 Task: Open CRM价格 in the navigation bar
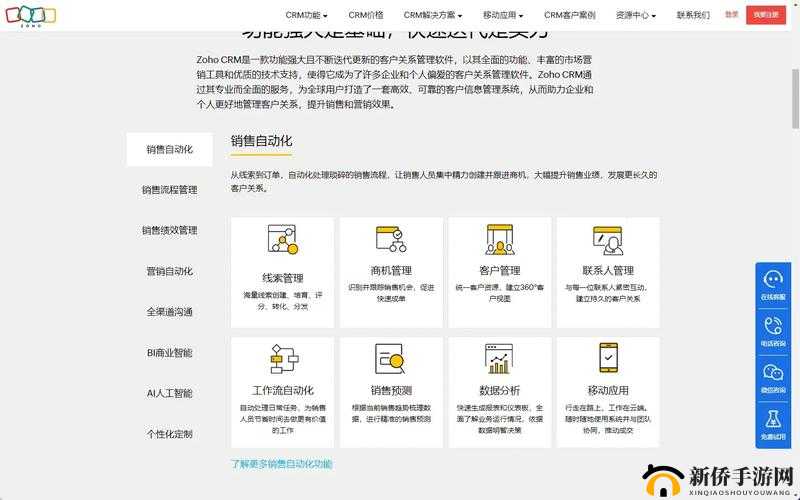coord(366,15)
